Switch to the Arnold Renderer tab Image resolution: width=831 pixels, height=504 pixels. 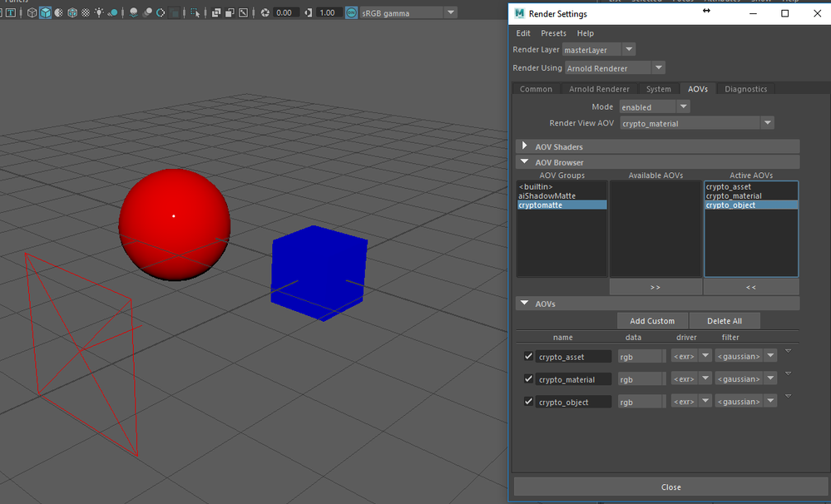(599, 89)
